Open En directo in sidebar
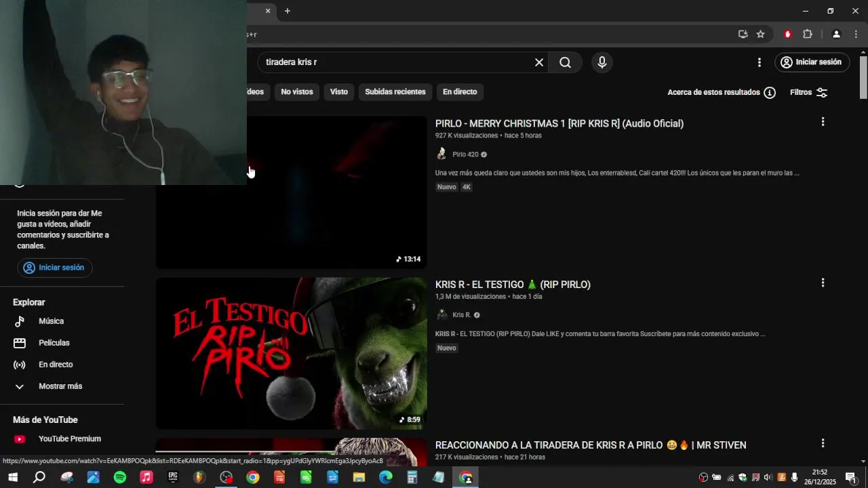 (56, 365)
